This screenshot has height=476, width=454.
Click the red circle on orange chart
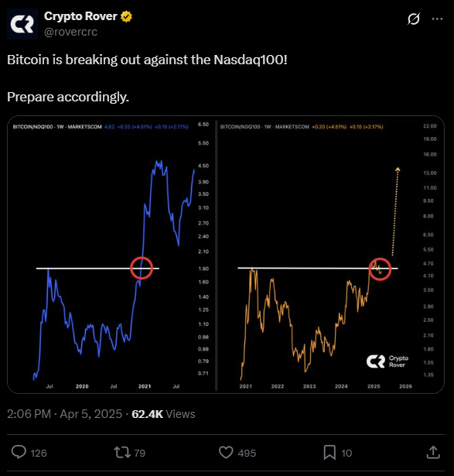[x=380, y=269]
